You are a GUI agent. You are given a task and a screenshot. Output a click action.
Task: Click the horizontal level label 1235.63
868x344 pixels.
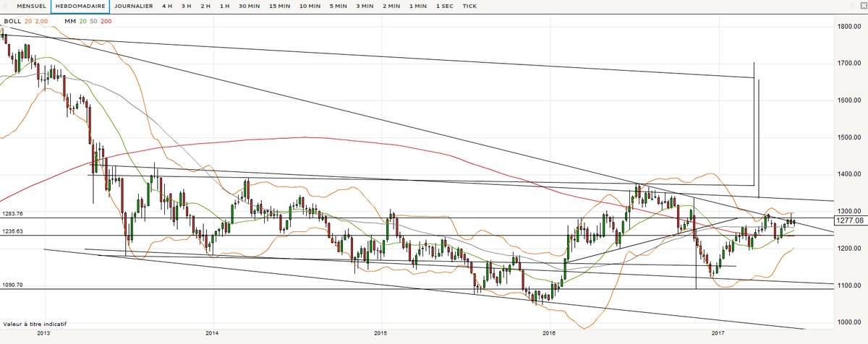(x=13, y=231)
